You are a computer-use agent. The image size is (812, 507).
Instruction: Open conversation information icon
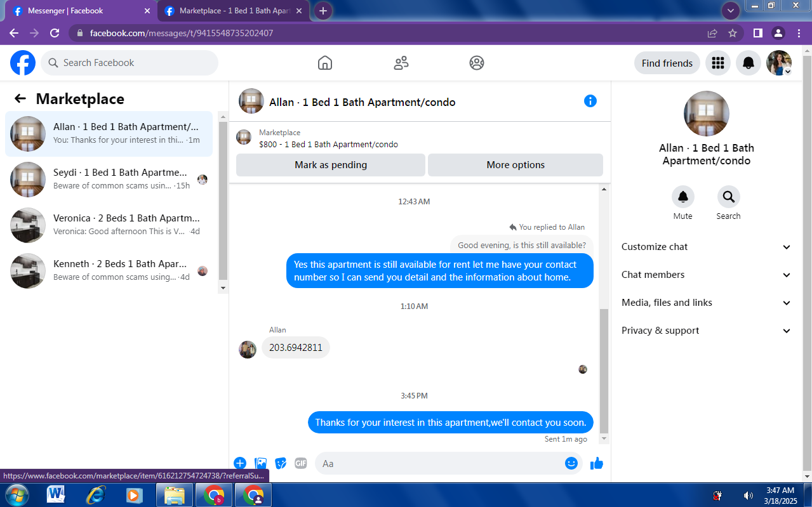(x=590, y=101)
